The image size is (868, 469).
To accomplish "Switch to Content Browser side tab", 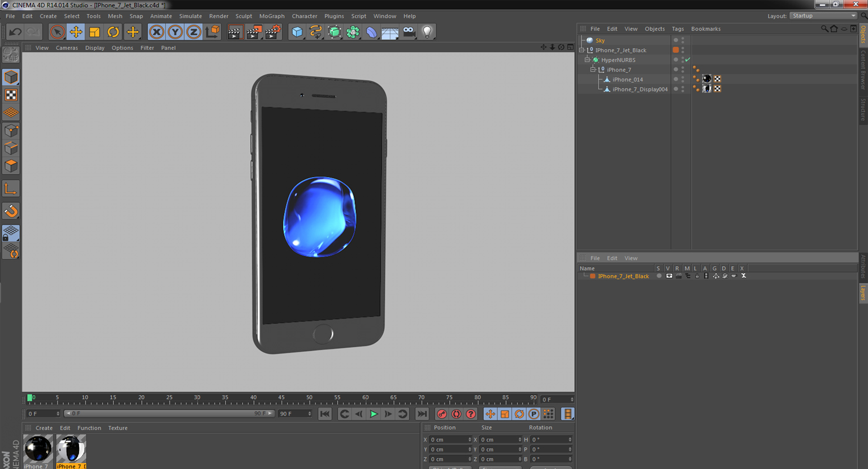I will coord(863,69).
